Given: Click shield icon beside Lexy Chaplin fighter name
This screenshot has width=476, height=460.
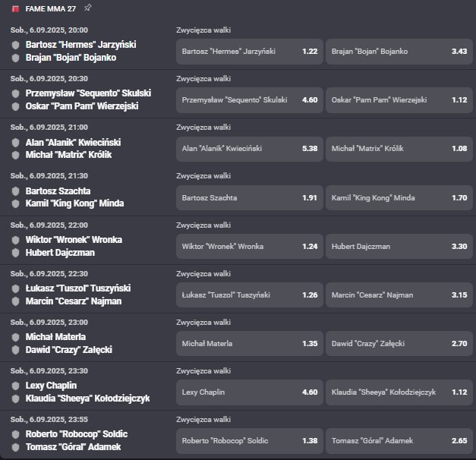Looking at the screenshot, I should pos(15,386).
